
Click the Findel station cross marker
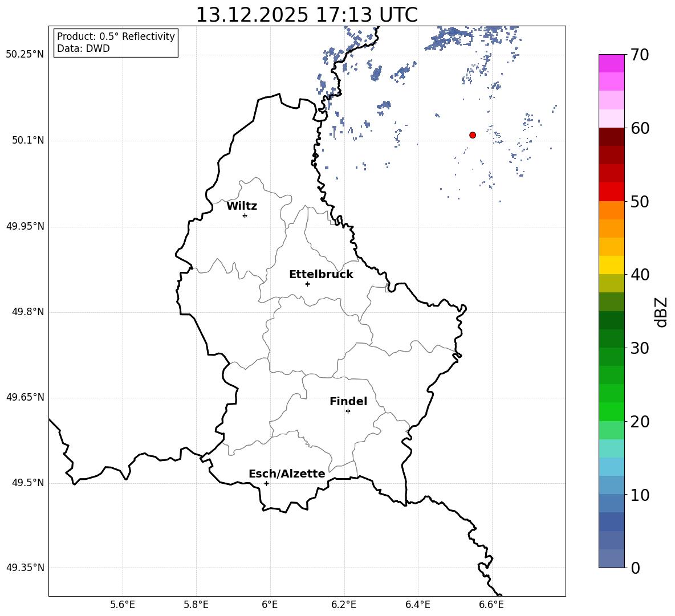pyautogui.click(x=348, y=411)
